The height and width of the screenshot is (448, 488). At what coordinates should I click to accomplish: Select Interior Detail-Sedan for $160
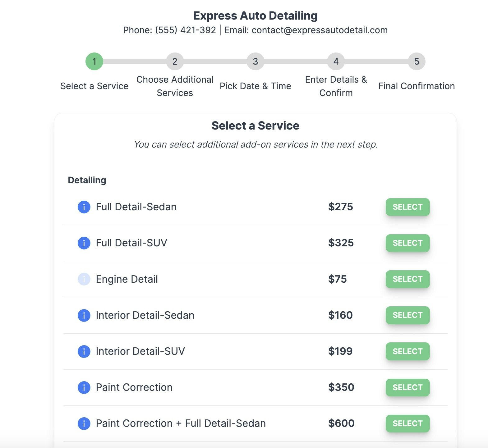click(x=407, y=315)
